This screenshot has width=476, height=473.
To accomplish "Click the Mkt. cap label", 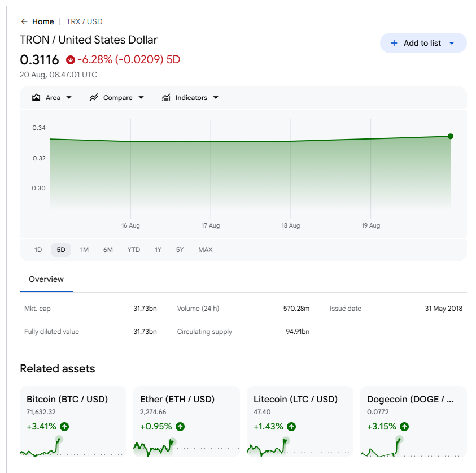I will [x=37, y=309].
